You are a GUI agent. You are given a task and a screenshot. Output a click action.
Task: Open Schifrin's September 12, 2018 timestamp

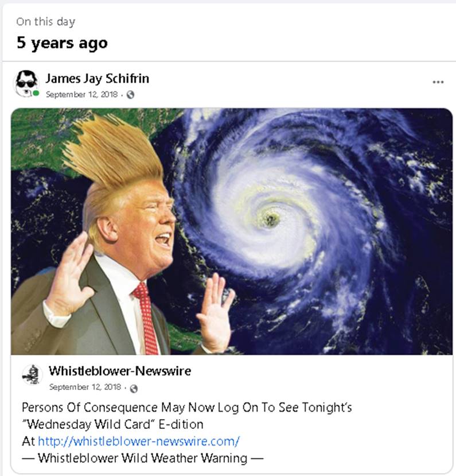click(x=82, y=94)
